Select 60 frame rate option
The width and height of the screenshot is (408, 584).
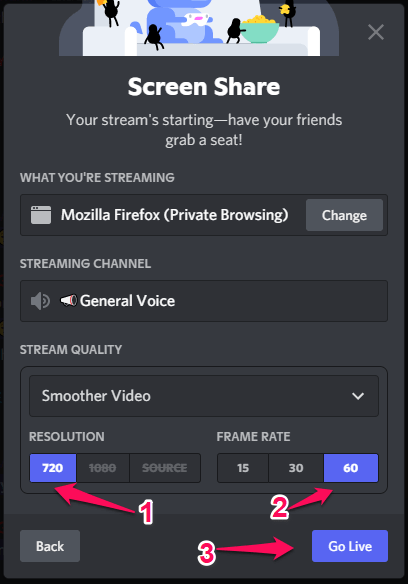point(351,468)
